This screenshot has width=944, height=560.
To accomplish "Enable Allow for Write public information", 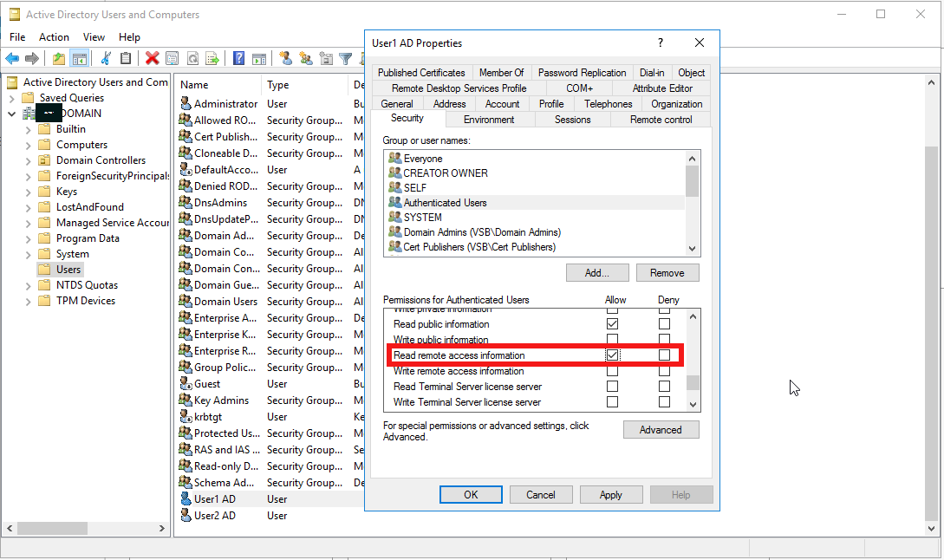I will 613,339.
